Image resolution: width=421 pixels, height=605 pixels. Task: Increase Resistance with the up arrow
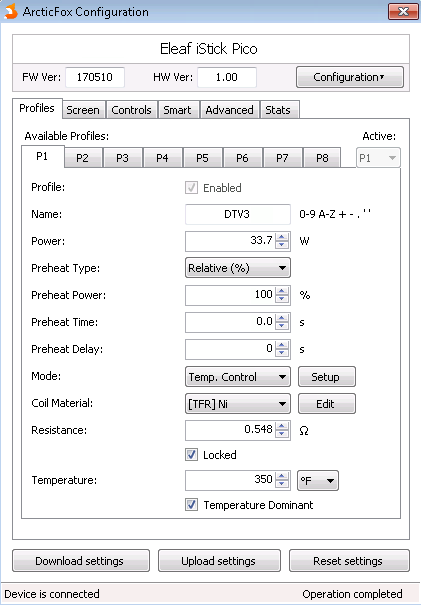(282, 426)
